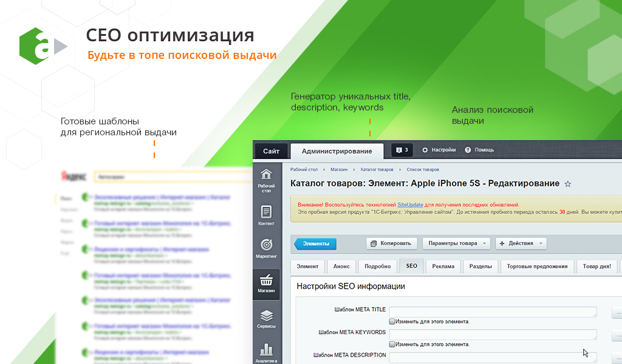The height and width of the screenshot is (364, 622).
Task: Expand the Действия dropdown menu
Action: [521, 243]
